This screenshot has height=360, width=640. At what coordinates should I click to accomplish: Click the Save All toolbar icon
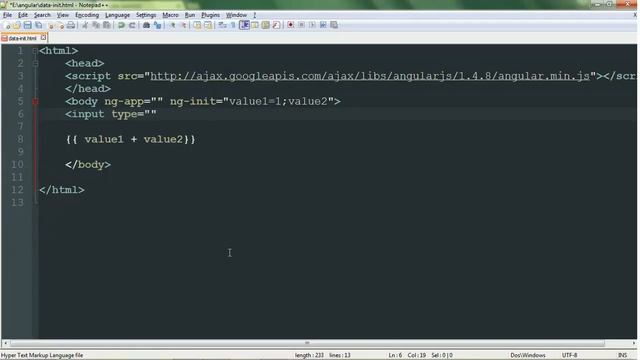pyautogui.click(x=38, y=25)
